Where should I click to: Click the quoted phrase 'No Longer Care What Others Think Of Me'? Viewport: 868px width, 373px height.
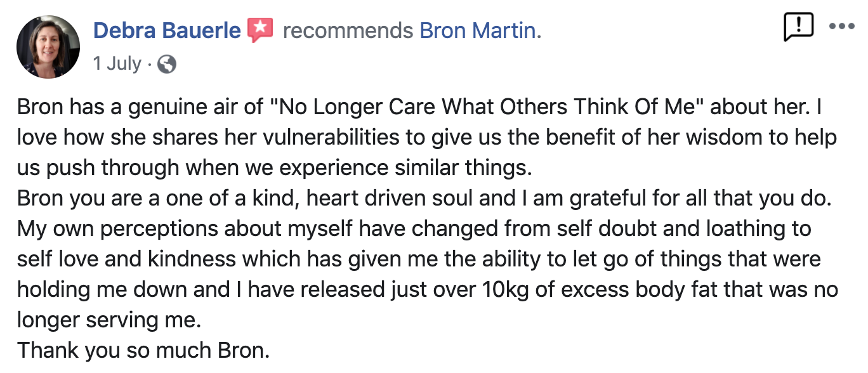(x=485, y=107)
